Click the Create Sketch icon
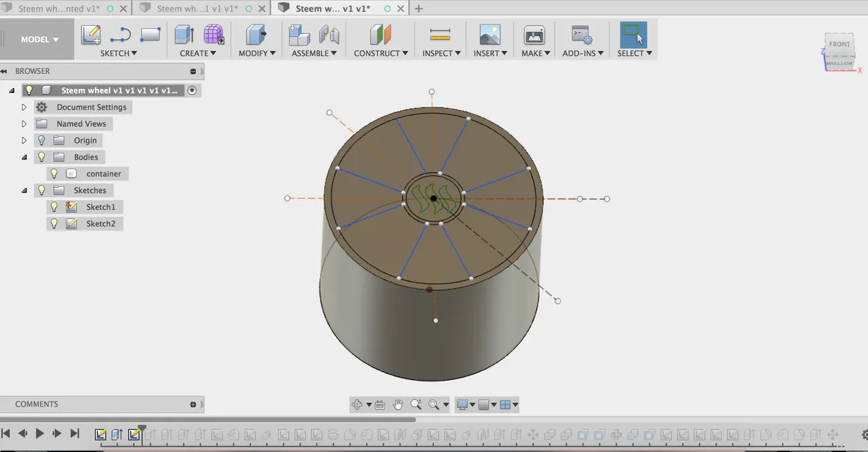 pyautogui.click(x=91, y=35)
